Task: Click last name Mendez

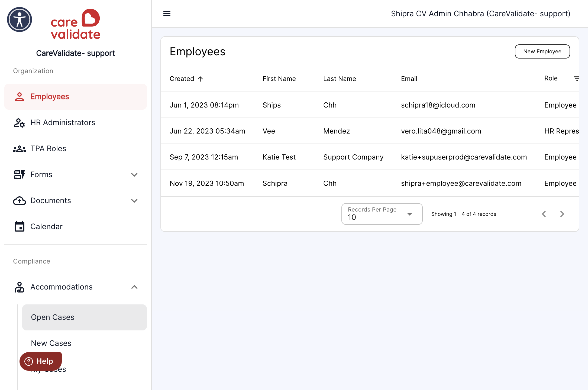Action: click(x=337, y=131)
